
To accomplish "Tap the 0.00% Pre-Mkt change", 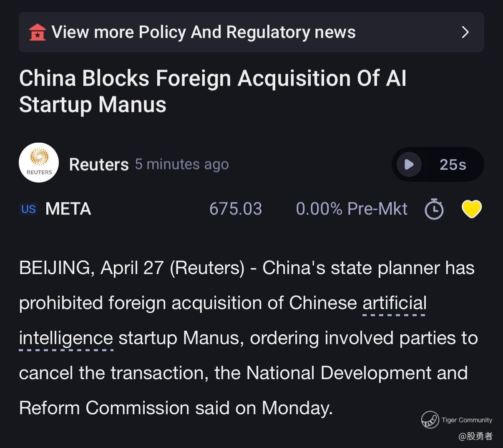I will [x=352, y=209].
